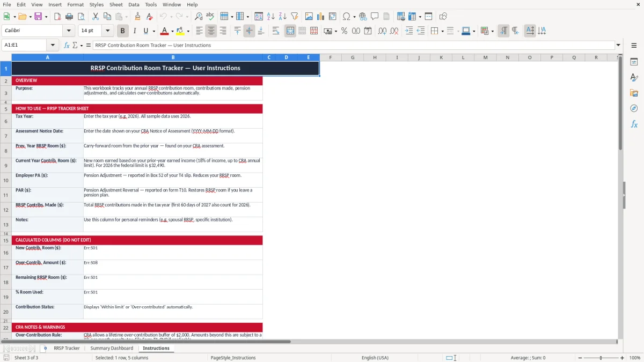Export directly as PDF

(57, 17)
